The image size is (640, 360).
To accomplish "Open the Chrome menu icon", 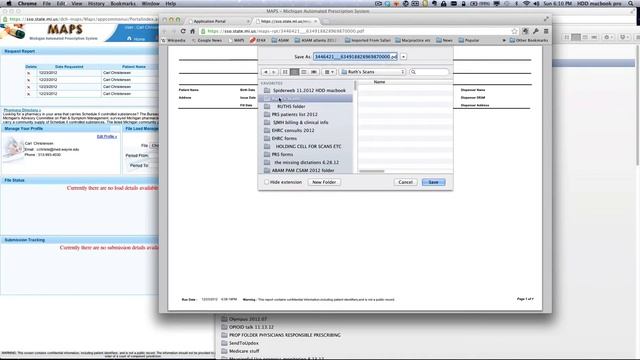I will coord(546,31).
